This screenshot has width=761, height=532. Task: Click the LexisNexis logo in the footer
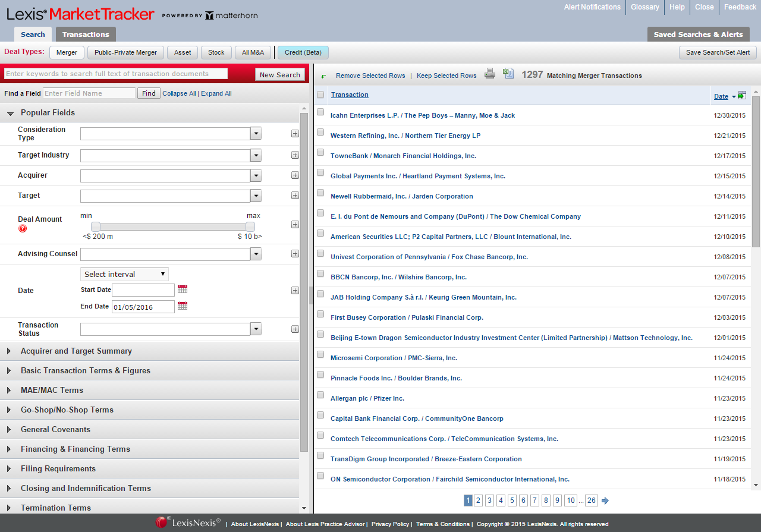click(188, 522)
